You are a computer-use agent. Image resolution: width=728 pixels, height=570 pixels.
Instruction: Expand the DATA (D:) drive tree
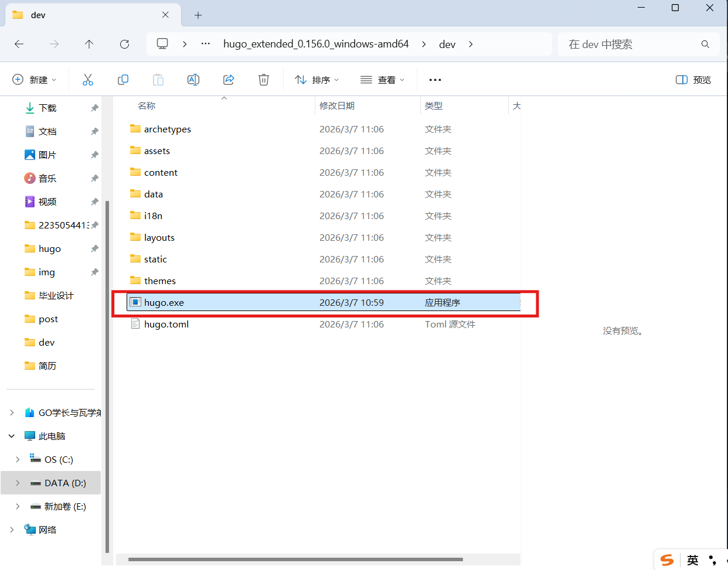[18, 483]
